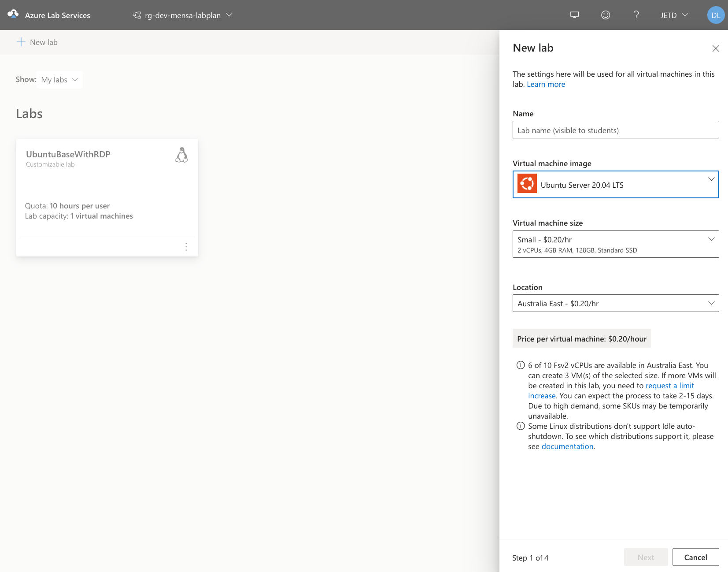728x572 pixels.
Task: Click the Step 1 of 4 indicator
Action: 530,558
